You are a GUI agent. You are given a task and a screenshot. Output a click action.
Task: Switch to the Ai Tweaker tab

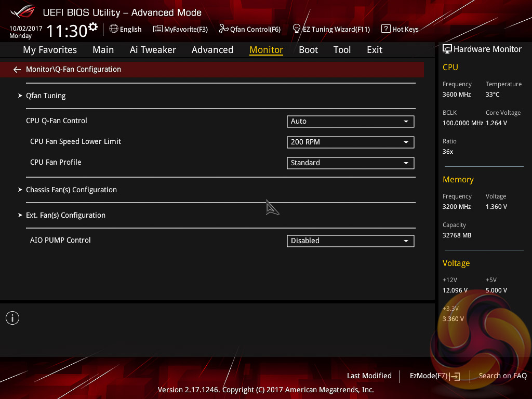[153, 50]
